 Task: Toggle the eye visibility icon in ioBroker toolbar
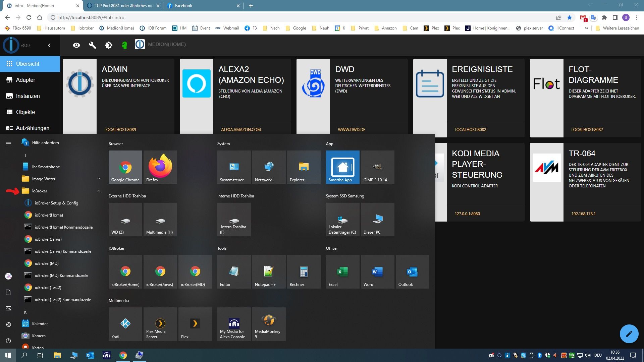pos(76,45)
